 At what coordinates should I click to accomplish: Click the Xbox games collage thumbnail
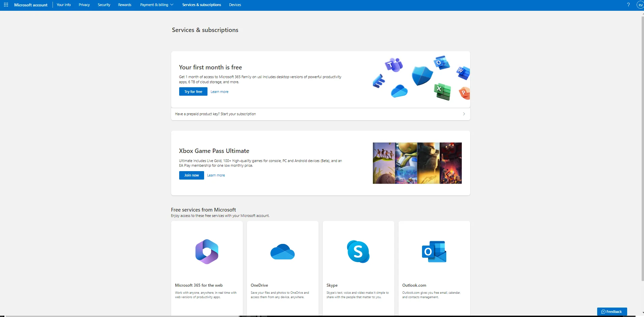pos(417,163)
